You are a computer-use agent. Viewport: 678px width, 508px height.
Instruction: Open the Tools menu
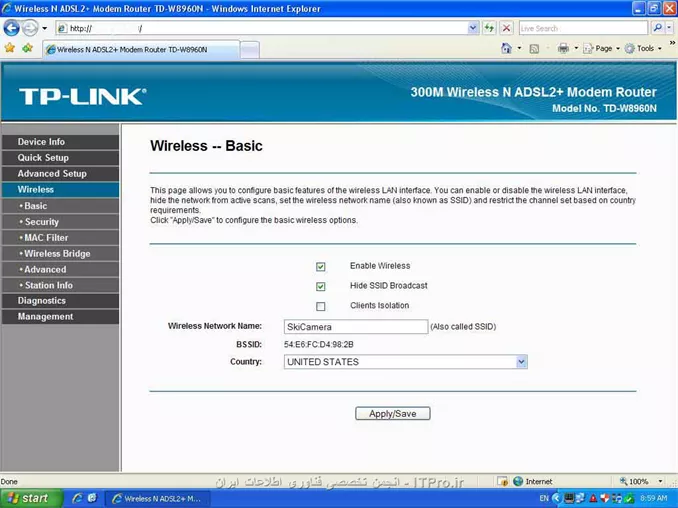click(x=643, y=48)
